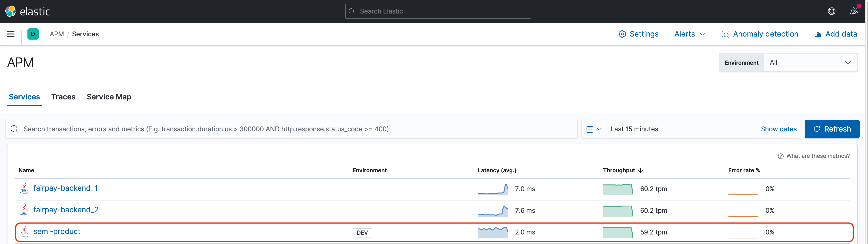Click the green D space avatar

point(33,34)
